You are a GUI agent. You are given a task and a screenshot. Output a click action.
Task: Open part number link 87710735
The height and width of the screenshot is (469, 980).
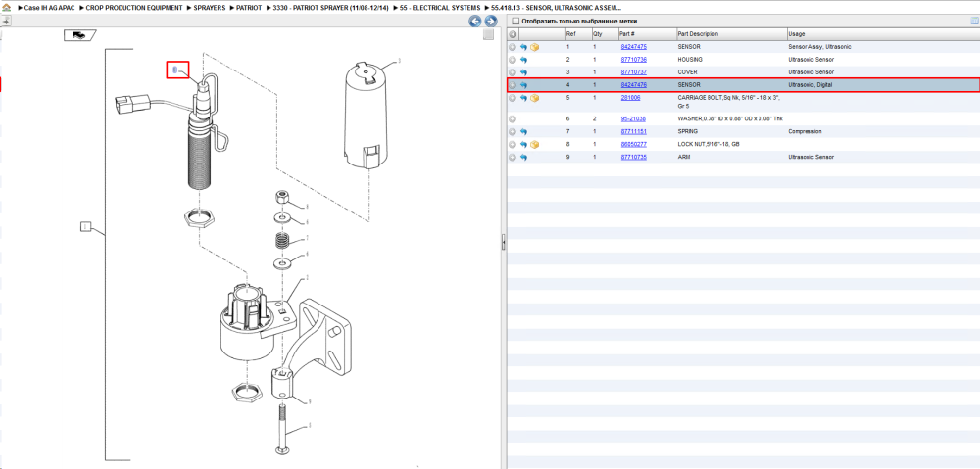[634, 158]
